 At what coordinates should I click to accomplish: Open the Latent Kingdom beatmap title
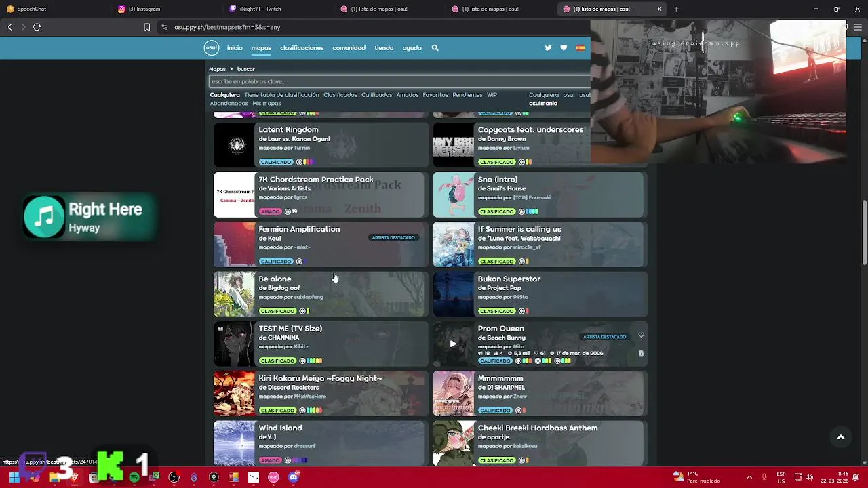(x=288, y=129)
